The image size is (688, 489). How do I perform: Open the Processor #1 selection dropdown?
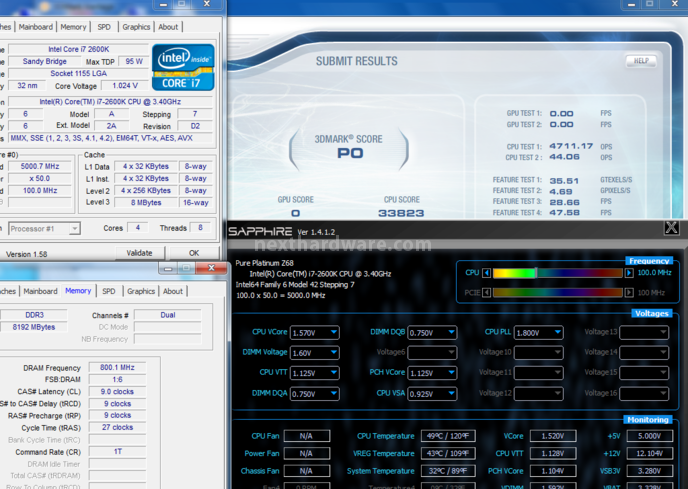pos(44,229)
